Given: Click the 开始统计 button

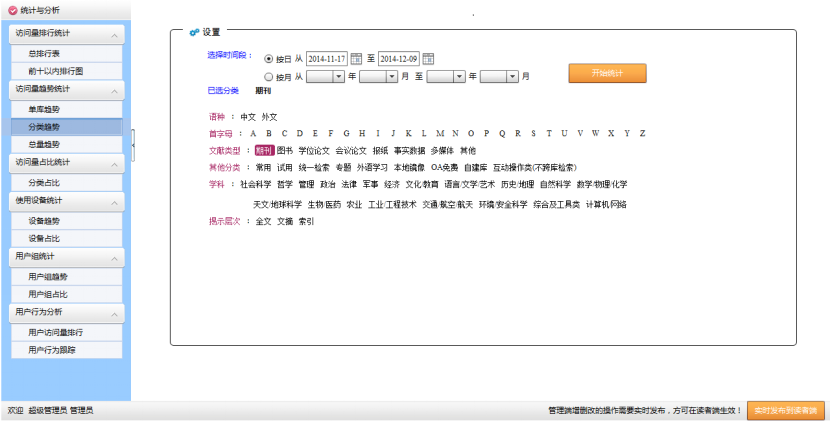Looking at the screenshot, I should (607, 73).
